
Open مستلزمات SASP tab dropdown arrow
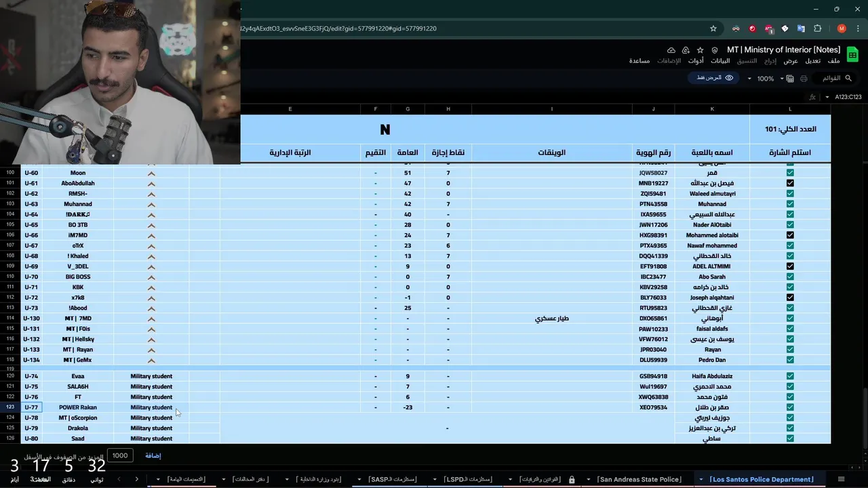point(359,480)
